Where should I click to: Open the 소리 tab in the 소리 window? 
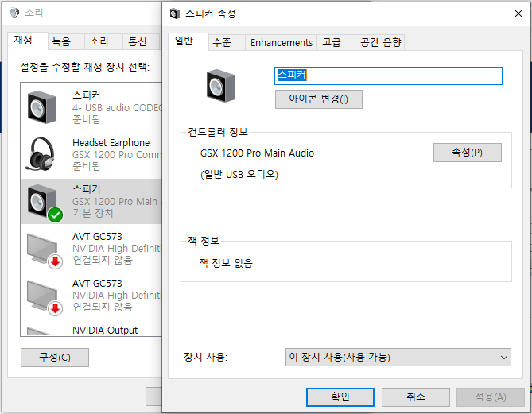(x=103, y=41)
